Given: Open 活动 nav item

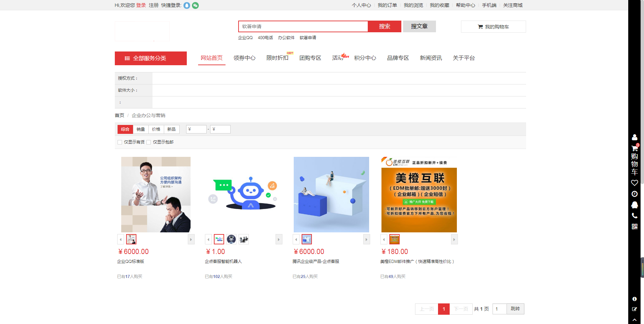Looking at the screenshot, I should 338,58.
